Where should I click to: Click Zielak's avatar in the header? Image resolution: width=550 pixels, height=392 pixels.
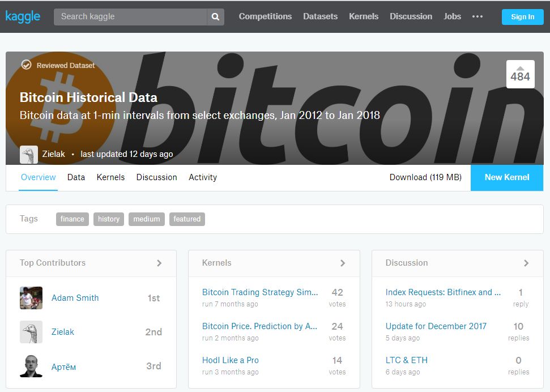click(x=29, y=155)
